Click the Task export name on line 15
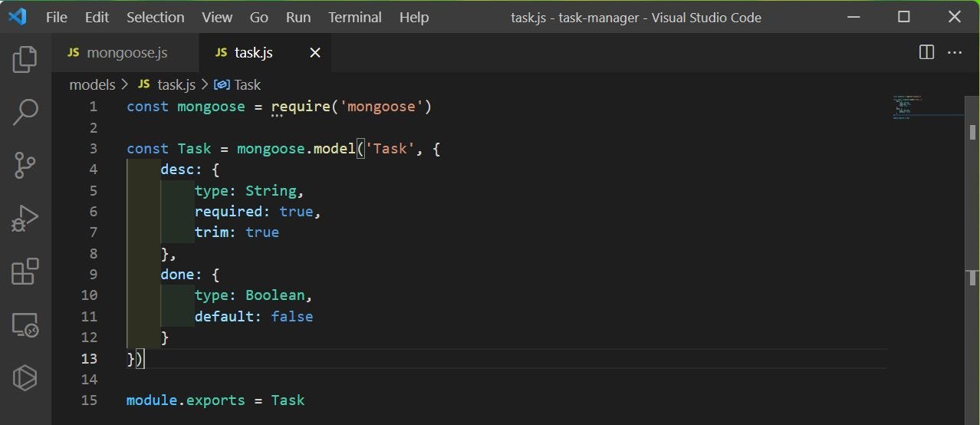The width and height of the screenshot is (980, 425). 288,400
